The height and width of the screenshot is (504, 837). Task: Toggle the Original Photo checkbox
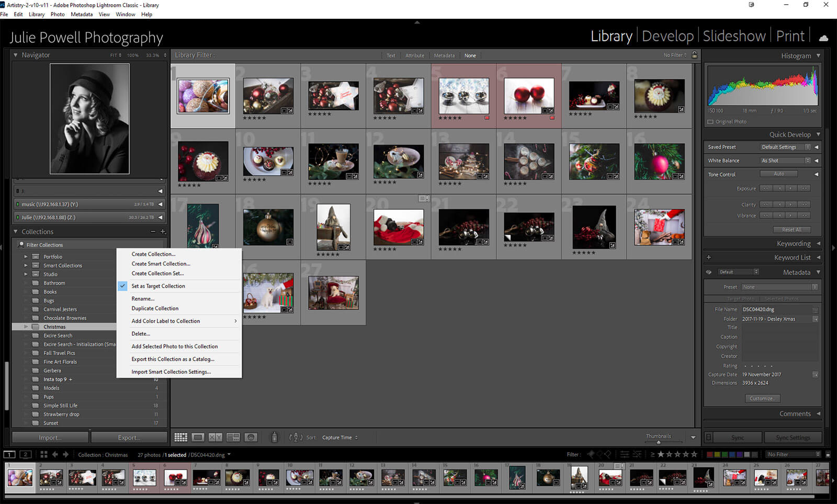710,122
